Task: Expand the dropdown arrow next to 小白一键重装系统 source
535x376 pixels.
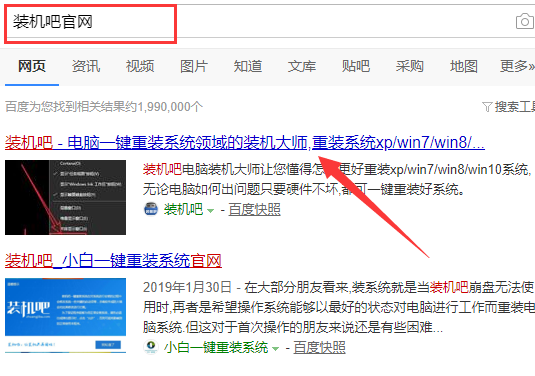Action: (275, 348)
